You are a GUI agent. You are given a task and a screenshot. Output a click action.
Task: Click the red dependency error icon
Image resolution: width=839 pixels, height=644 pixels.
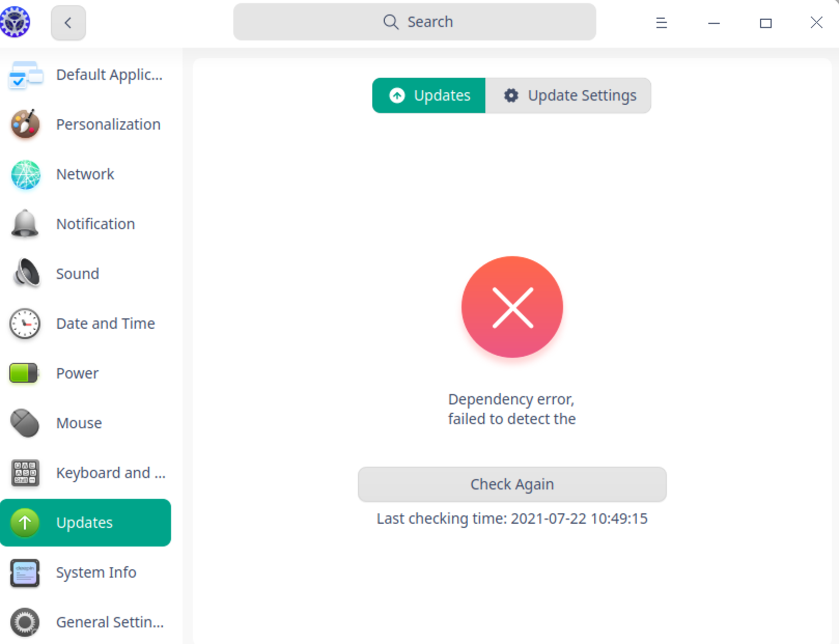pos(512,307)
